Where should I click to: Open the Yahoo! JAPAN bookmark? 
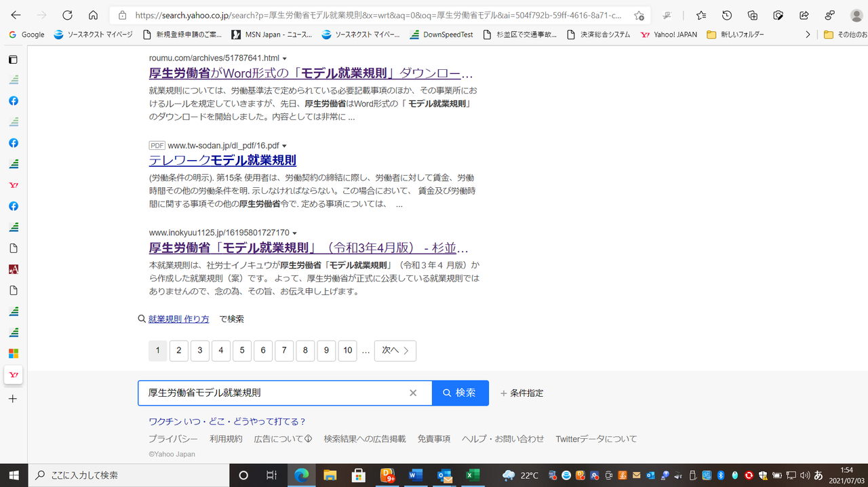click(x=669, y=35)
